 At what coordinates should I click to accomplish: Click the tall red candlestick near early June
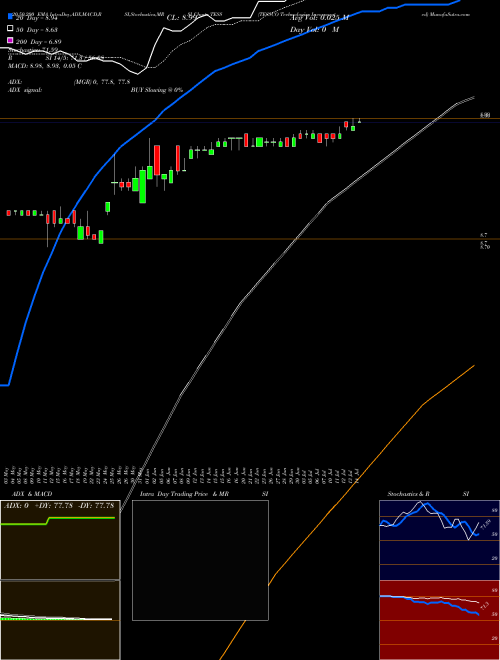pos(157,160)
